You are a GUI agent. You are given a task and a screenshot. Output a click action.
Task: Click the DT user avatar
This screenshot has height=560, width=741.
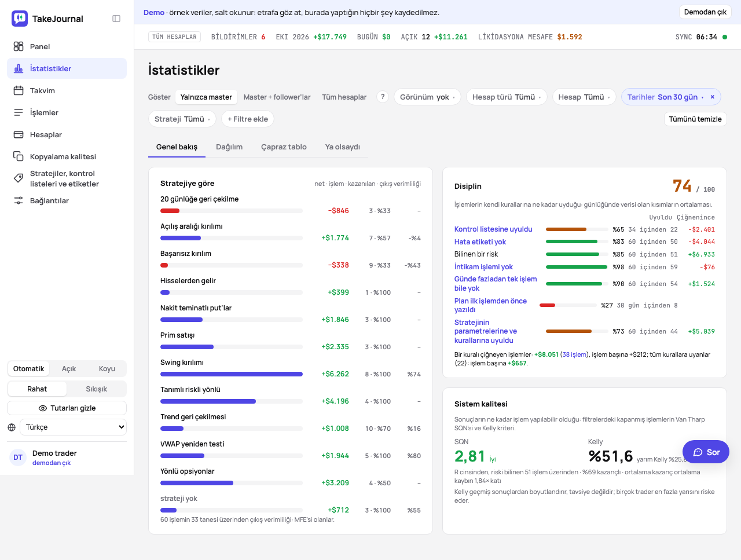click(x=18, y=457)
